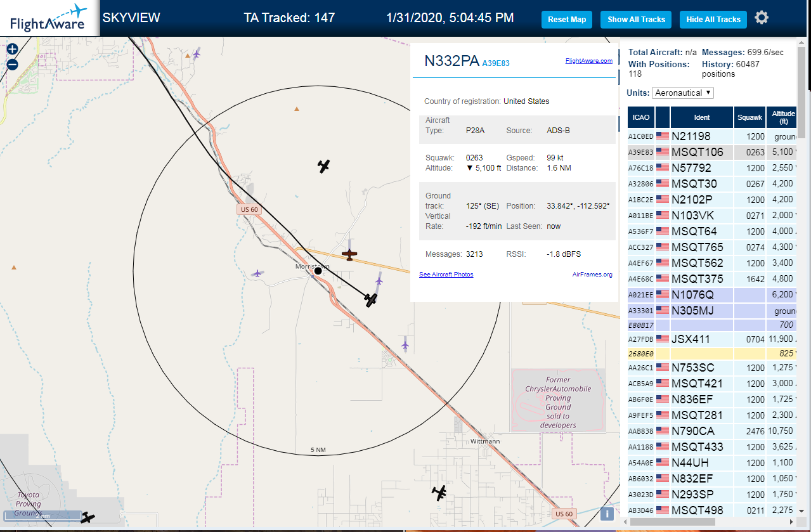The height and width of the screenshot is (532, 811).
Task: Select row with ICAO 2680E0
Action: coord(713,354)
